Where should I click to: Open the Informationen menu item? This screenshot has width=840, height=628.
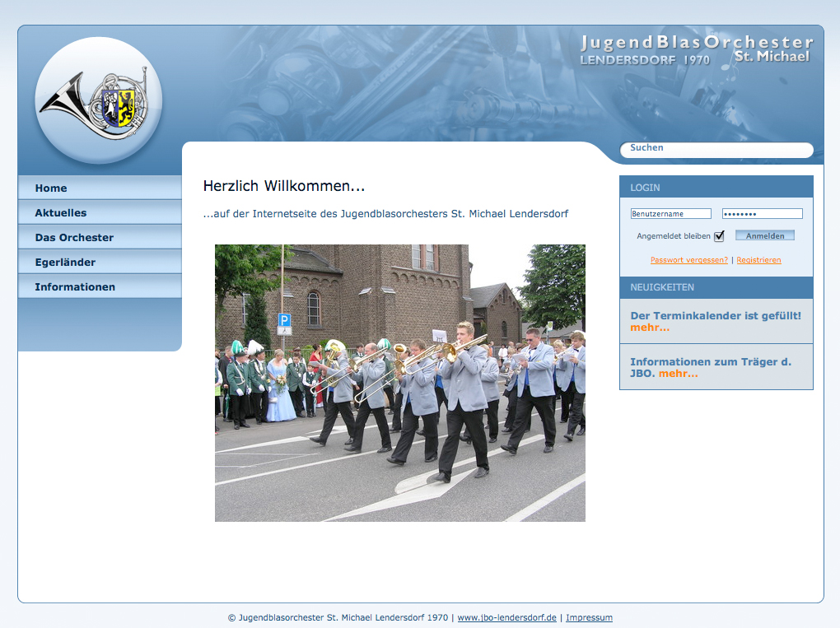pos(100,286)
